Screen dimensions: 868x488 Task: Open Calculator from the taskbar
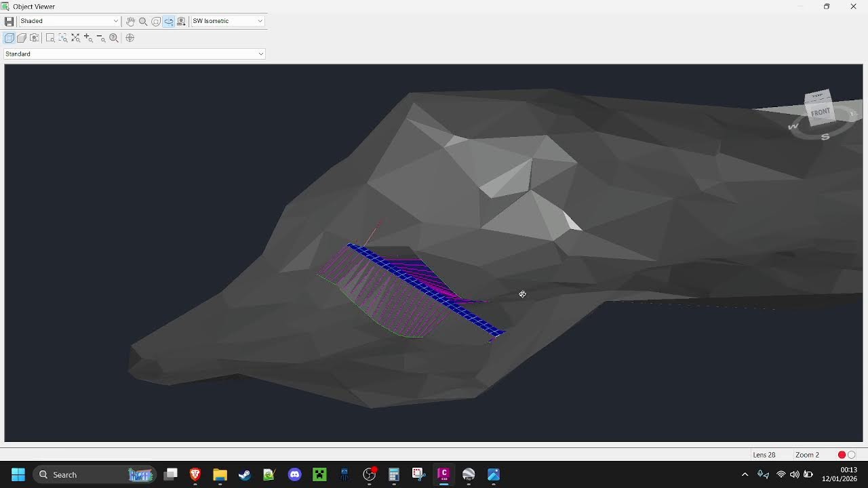click(x=394, y=474)
